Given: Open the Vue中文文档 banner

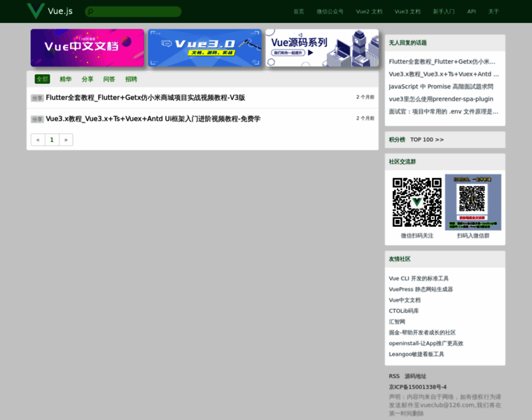Looking at the screenshot, I should 87,48.
